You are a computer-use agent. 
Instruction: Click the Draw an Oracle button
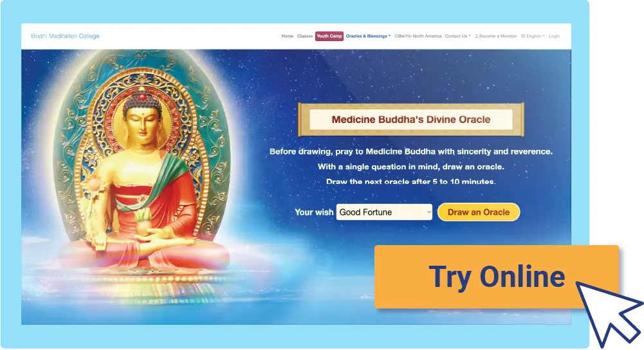coord(479,212)
